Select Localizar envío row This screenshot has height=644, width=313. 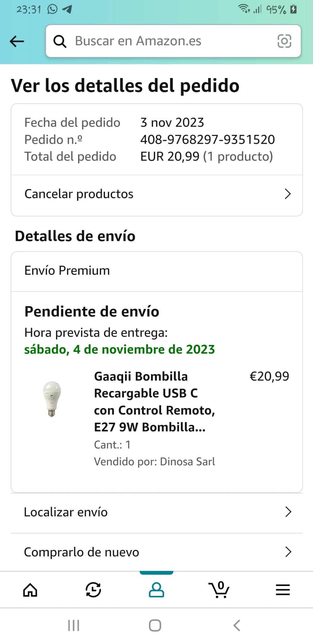(x=66, y=512)
